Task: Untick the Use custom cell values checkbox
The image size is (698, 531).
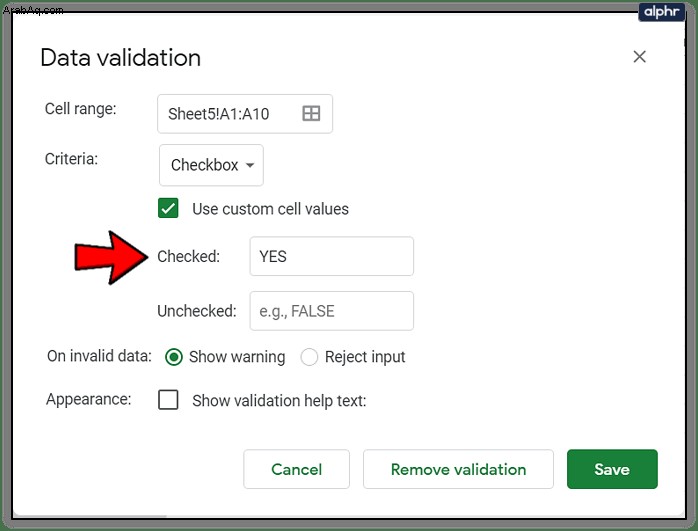Action: tap(168, 208)
